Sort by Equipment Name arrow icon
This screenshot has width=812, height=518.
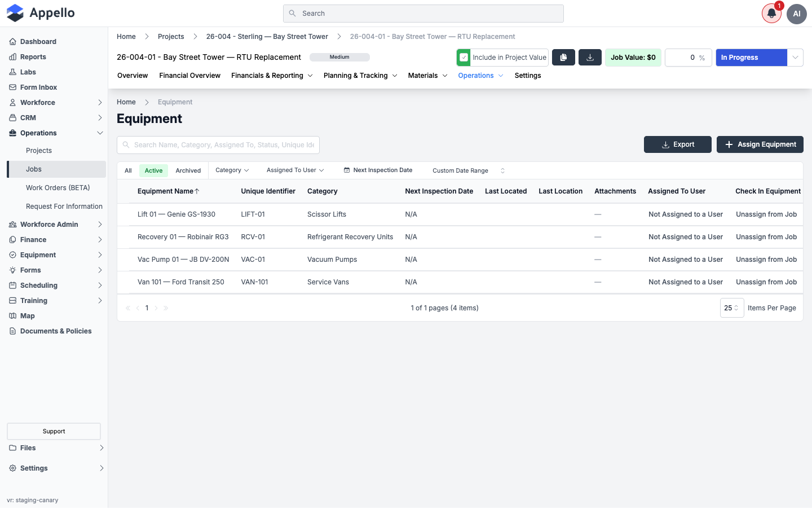click(197, 191)
